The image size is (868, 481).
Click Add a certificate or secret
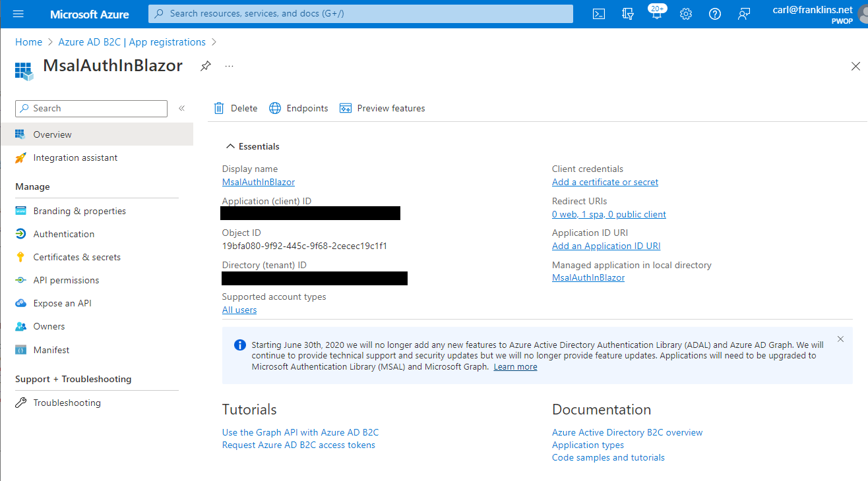pyautogui.click(x=605, y=183)
